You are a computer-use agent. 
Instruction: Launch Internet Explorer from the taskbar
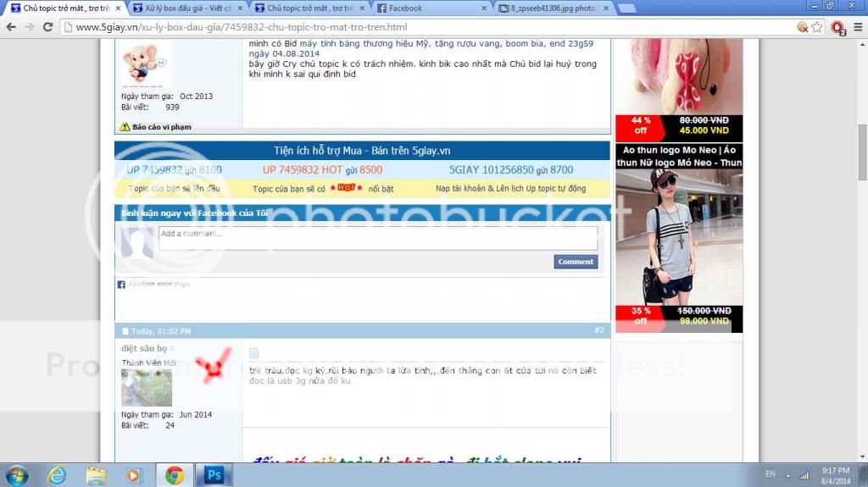click(57, 475)
